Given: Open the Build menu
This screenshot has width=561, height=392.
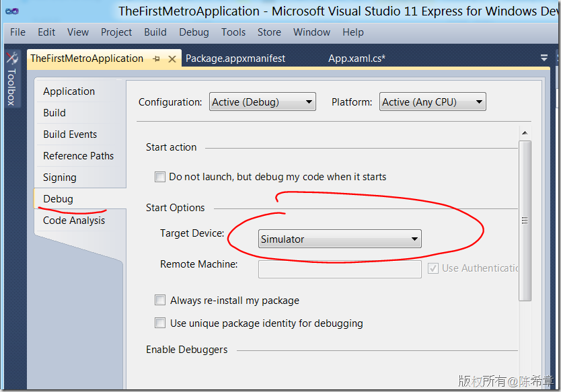Looking at the screenshot, I should [x=155, y=32].
